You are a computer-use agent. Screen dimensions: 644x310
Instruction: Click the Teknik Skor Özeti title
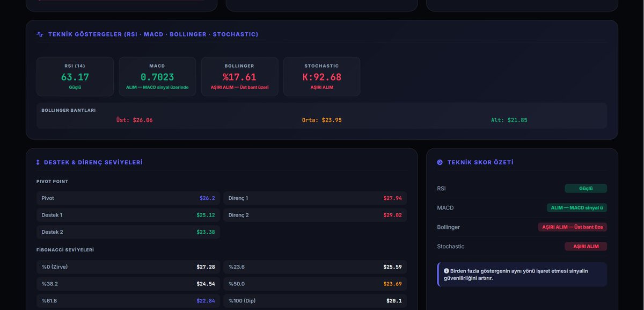480,162
